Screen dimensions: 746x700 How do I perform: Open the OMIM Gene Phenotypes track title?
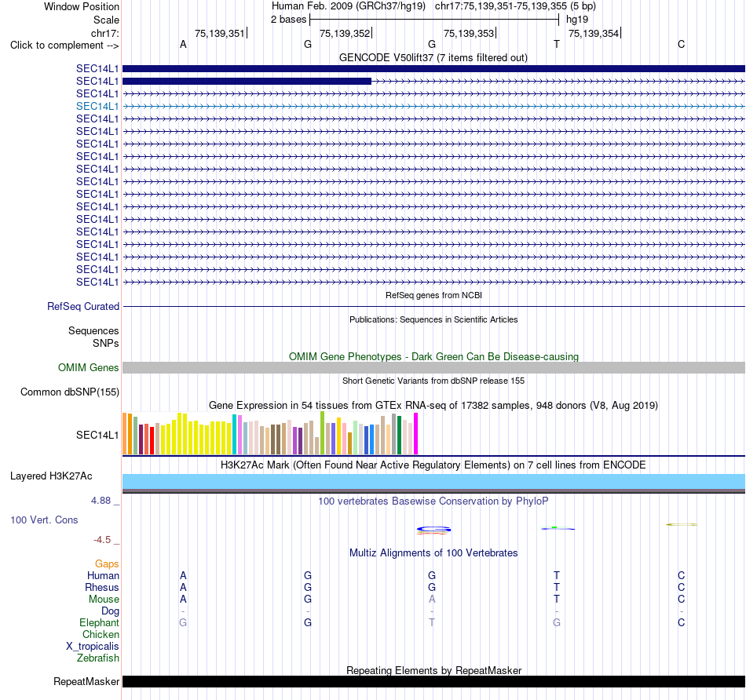[x=433, y=356]
